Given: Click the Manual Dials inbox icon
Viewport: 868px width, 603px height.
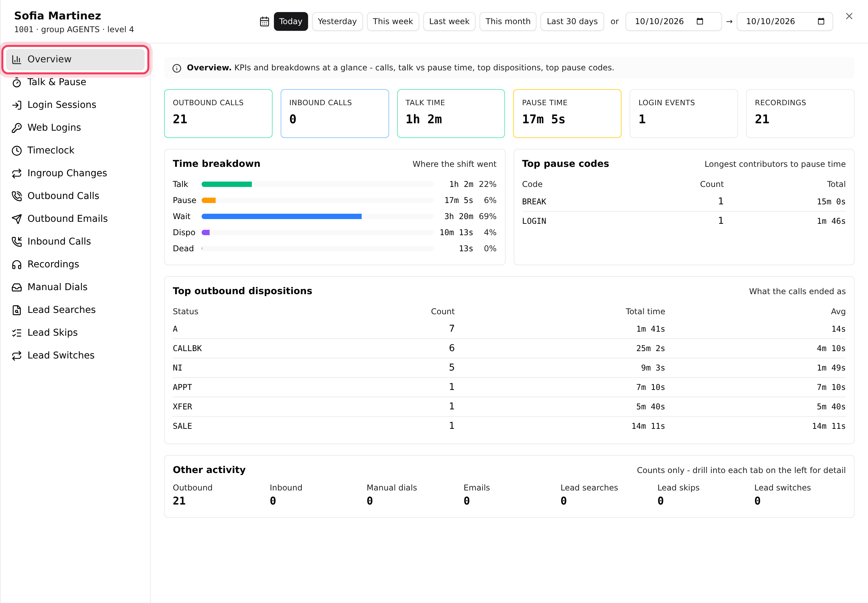Looking at the screenshot, I should (17, 287).
